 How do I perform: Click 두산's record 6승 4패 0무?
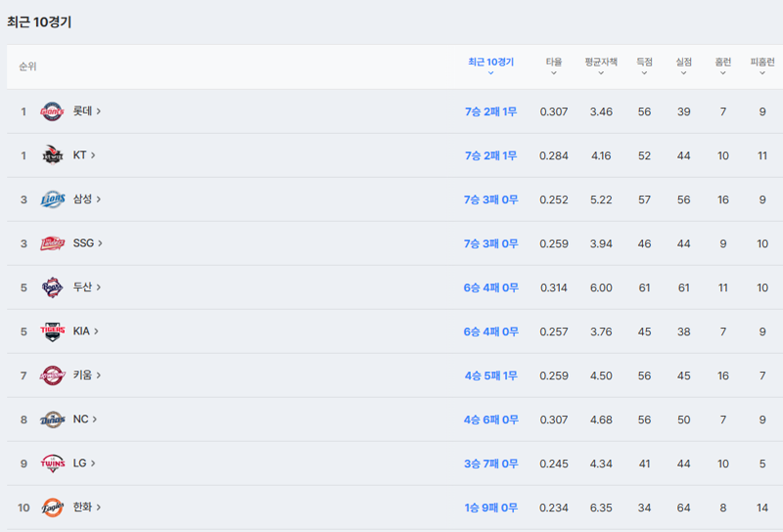click(491, 288)
